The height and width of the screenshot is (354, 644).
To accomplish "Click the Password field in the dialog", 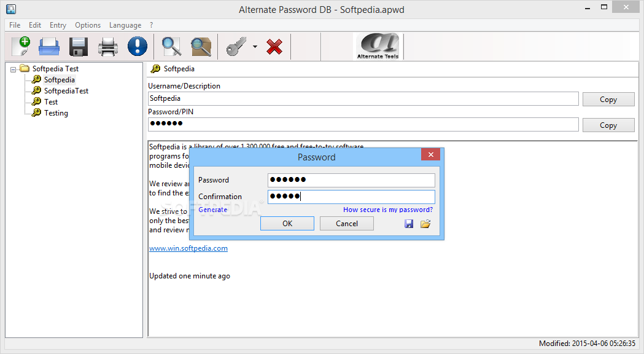I will [351, 180].
